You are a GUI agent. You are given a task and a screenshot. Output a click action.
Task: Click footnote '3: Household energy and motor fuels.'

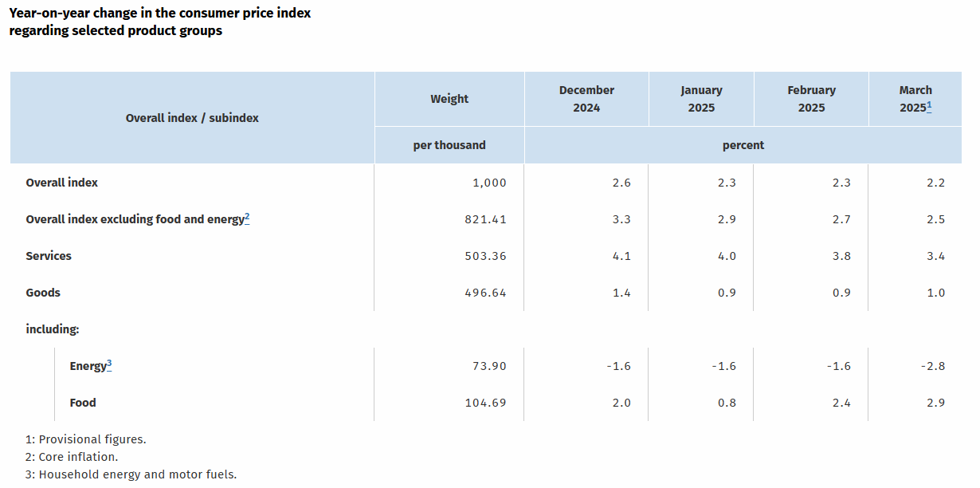point(131,474)
